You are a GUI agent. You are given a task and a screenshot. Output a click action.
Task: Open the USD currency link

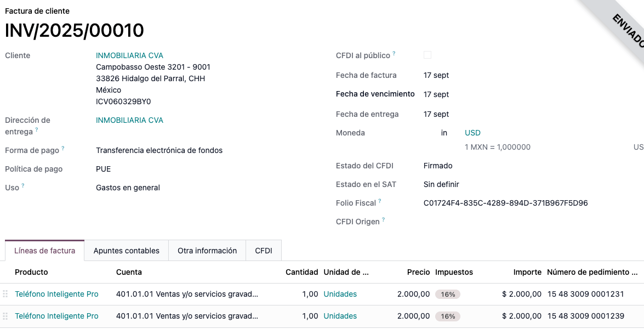pyautogui.click(x=472, y=133)
